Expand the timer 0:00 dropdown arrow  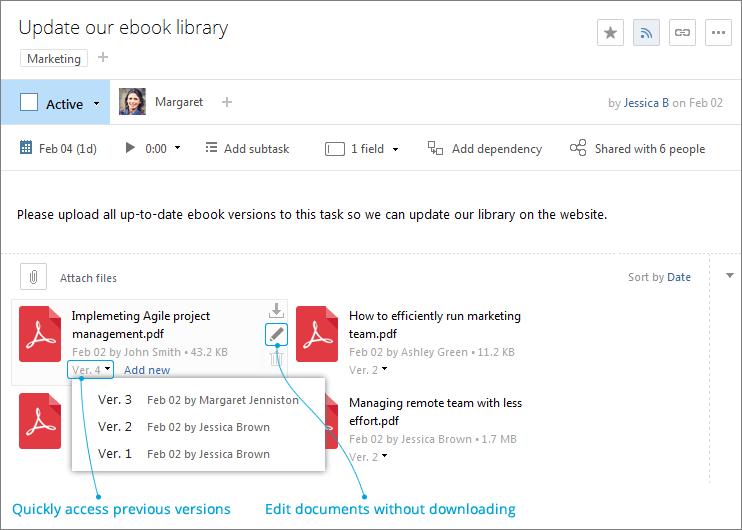[x=177, y=148]
